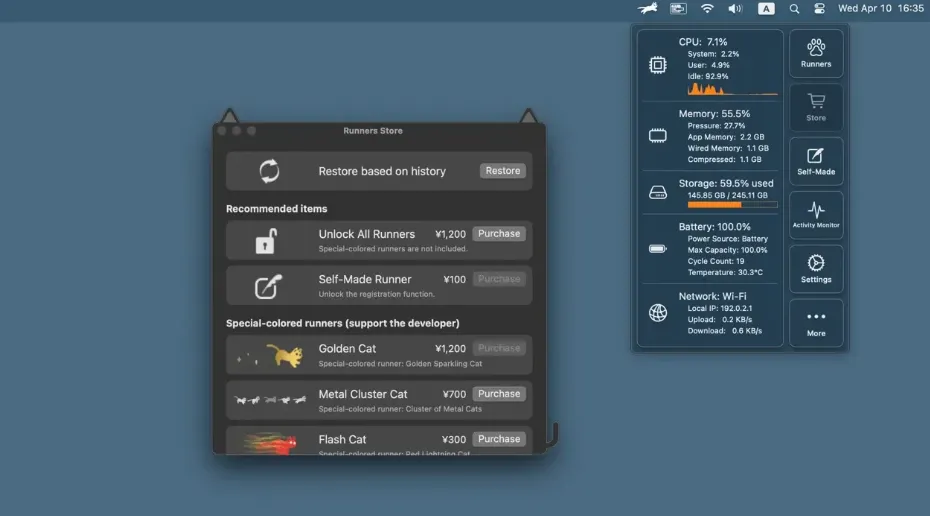Screen dimensions: 930x516
Task: Open the Wi-Fi menu bar icon
Action: pyautogui.click(x=707, y=8)
